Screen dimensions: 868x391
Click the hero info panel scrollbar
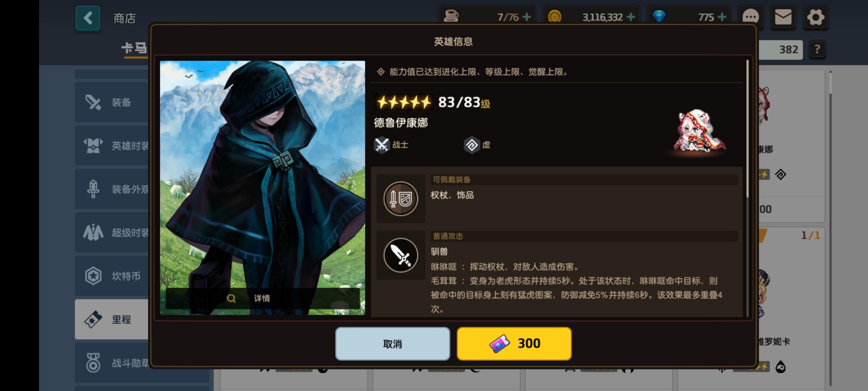pos(748,129)
